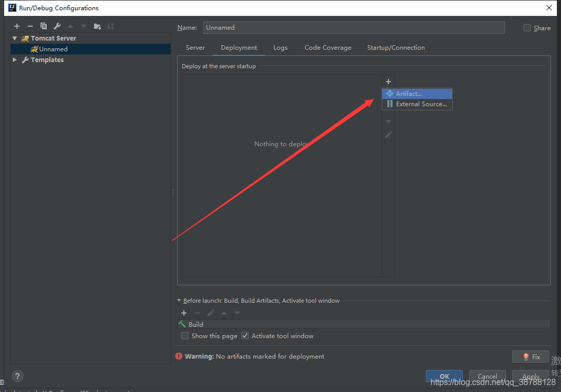Create a new folder for configurations
Viewport: 561px width, 392px height.
[x=97, y=26]
